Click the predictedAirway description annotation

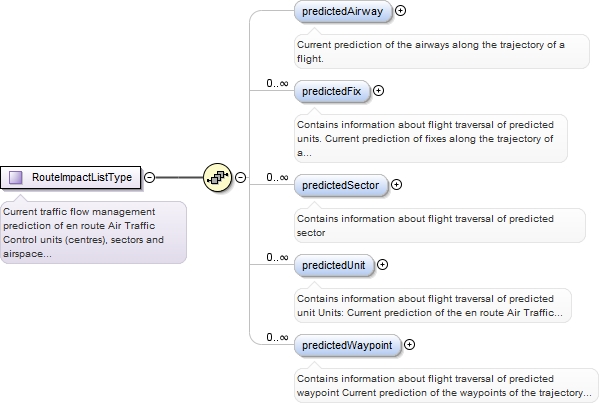click(x=442, y=52)
